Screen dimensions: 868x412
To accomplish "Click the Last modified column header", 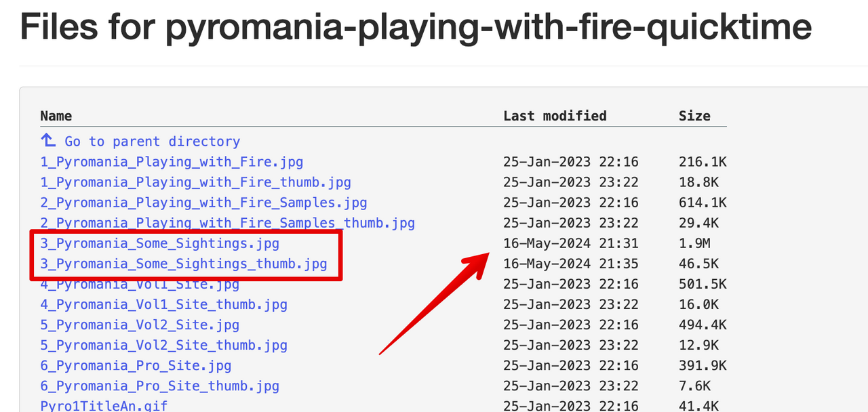I will click(x=555, y=116).
